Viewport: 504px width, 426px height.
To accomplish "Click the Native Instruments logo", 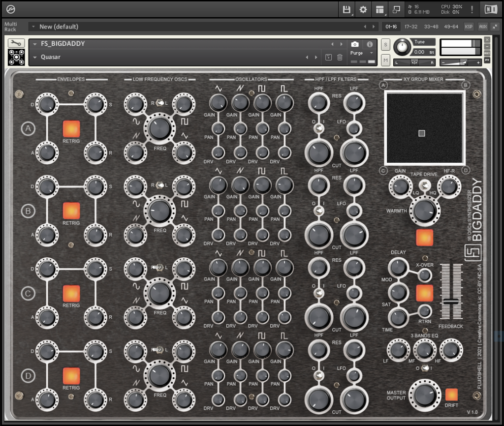I will [x=491, y=9].
